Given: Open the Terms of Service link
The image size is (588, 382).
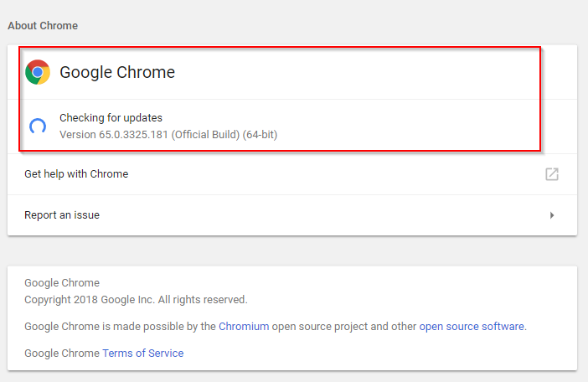Looking at the screenshot, I should click(x=142, y=354).
